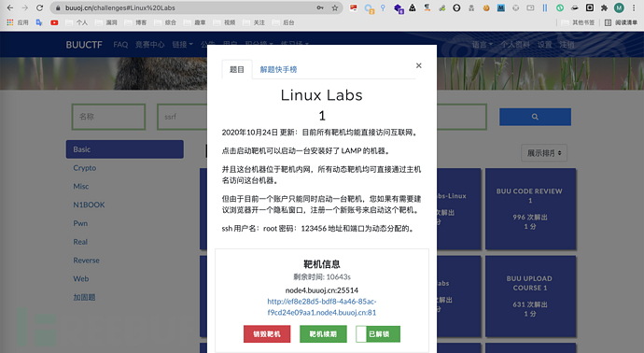
Task: Open the 后台 bookmark folder
Action: tap(284, 22)
